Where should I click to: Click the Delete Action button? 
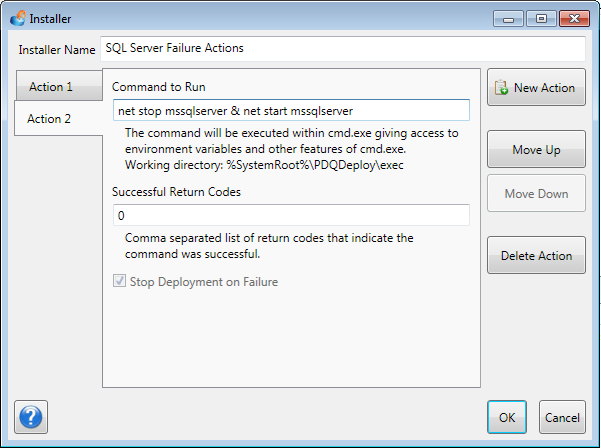(x=536, y=255)
